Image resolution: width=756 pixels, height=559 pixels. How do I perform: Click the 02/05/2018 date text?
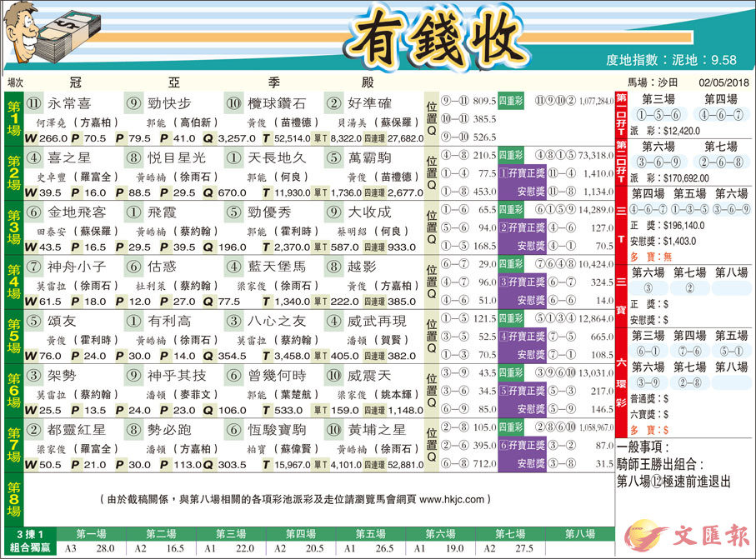724,83
